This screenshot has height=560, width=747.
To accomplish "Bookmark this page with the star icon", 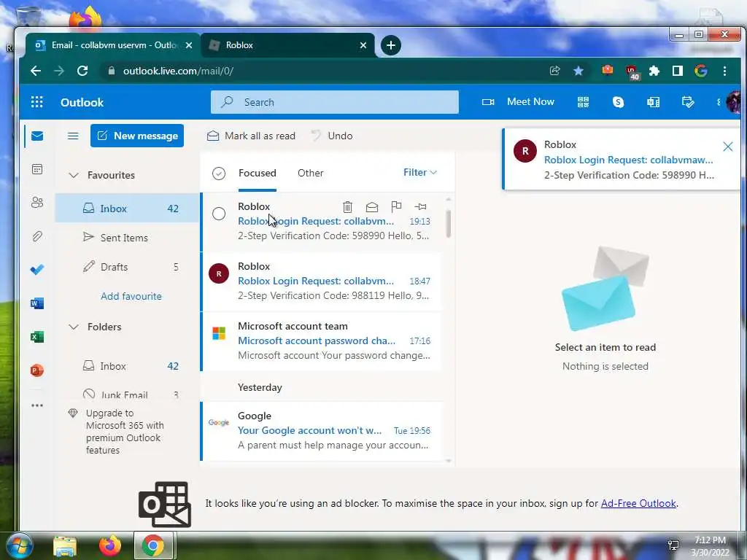I will click(578, 71).
